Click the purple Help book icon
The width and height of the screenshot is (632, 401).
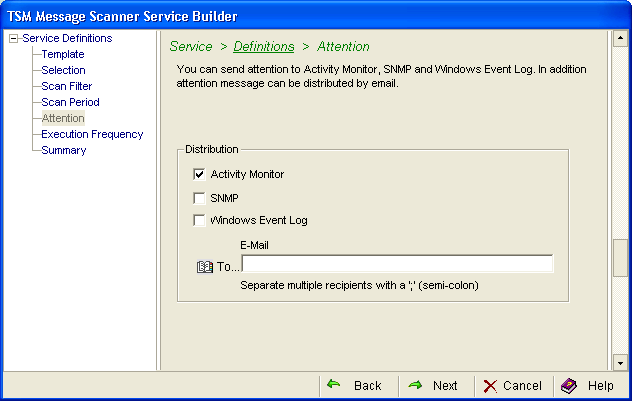coord(569,386)
